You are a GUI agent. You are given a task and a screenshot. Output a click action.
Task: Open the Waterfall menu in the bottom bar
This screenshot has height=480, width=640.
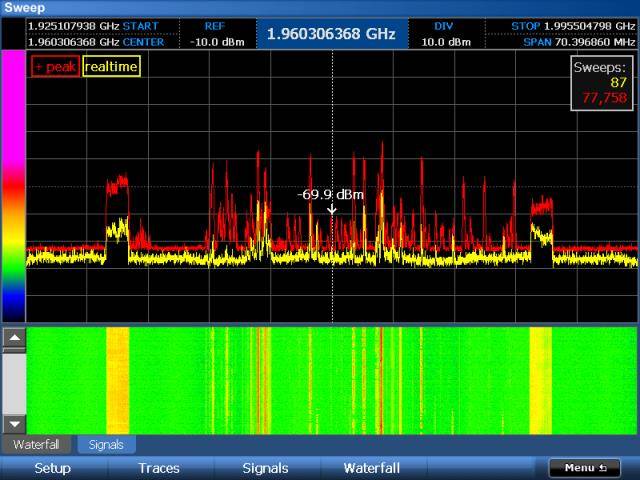(x=371, y=468)
